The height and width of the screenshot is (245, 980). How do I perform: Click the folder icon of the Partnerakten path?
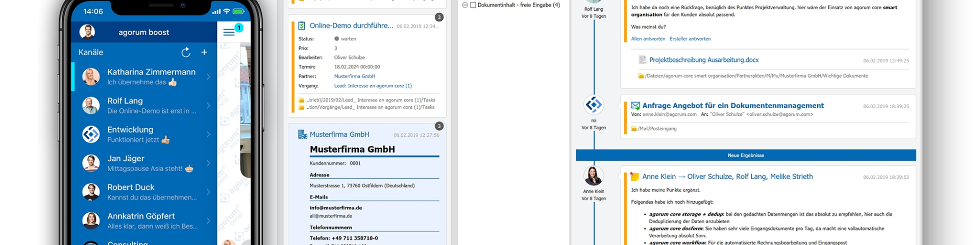pyautogui.click(x=641, y=76)
